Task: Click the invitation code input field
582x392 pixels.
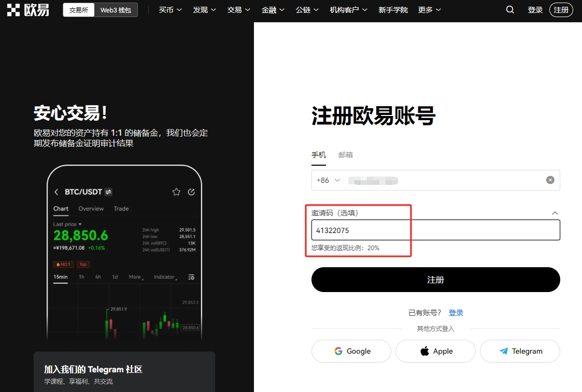Action: pyautogui.click(x=435, y=230)
